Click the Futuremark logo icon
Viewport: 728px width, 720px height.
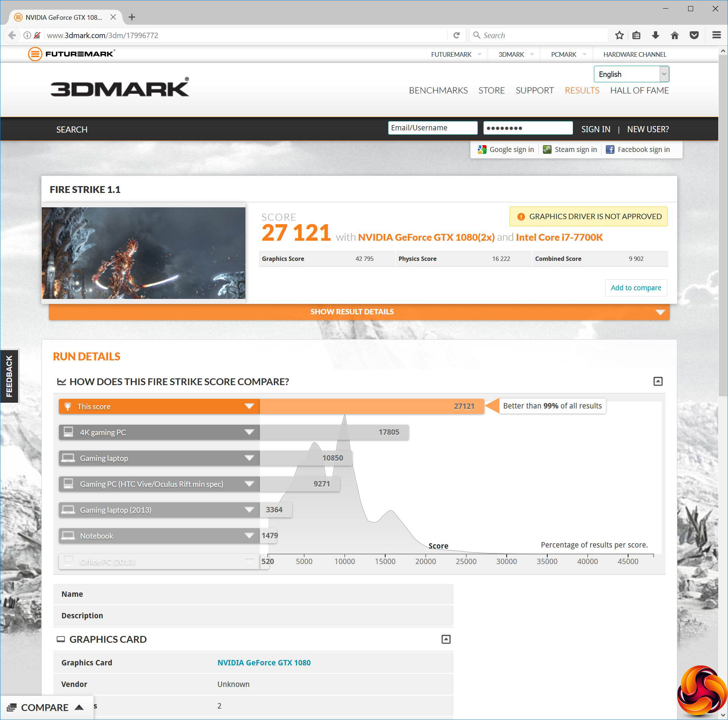click(35, 54)
